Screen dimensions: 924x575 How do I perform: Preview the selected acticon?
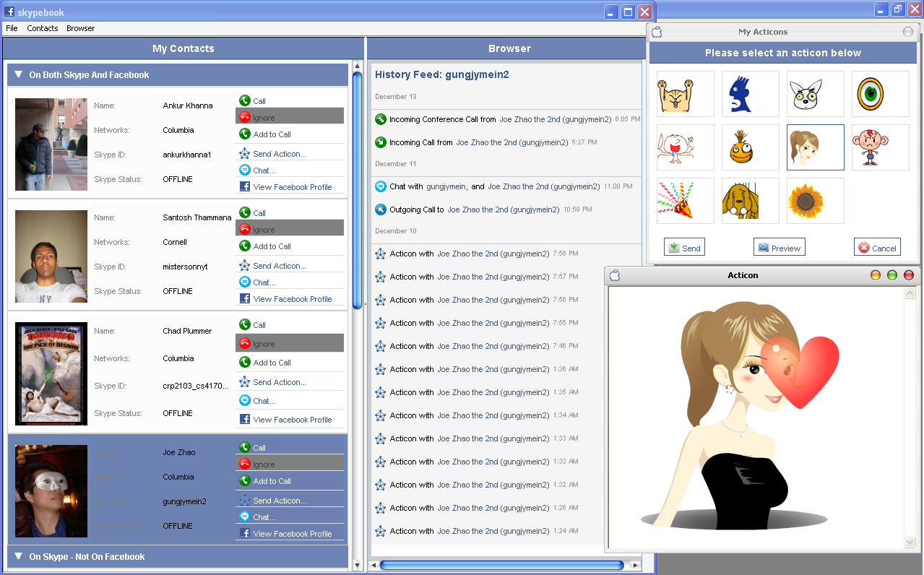click(x=779, y=247)
